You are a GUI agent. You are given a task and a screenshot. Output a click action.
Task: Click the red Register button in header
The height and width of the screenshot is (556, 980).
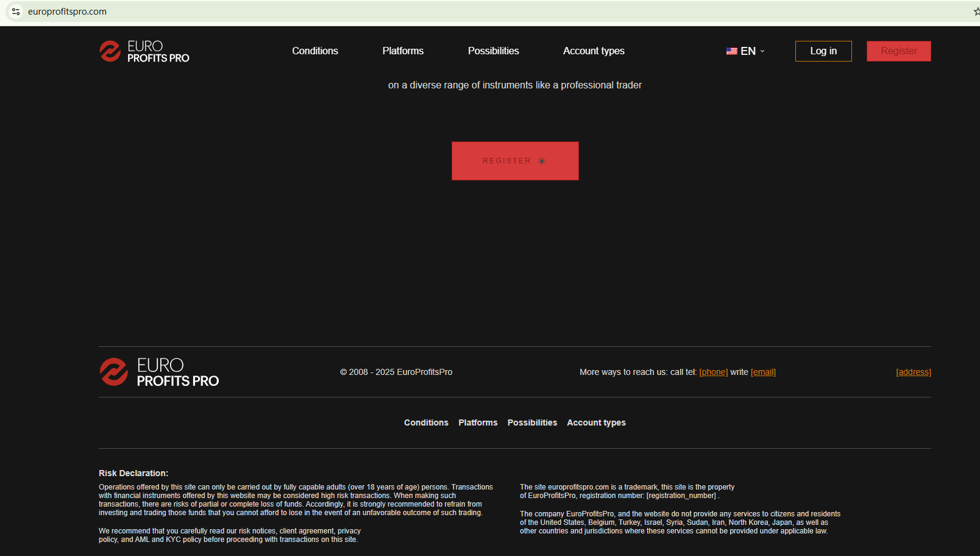[898, 51]
